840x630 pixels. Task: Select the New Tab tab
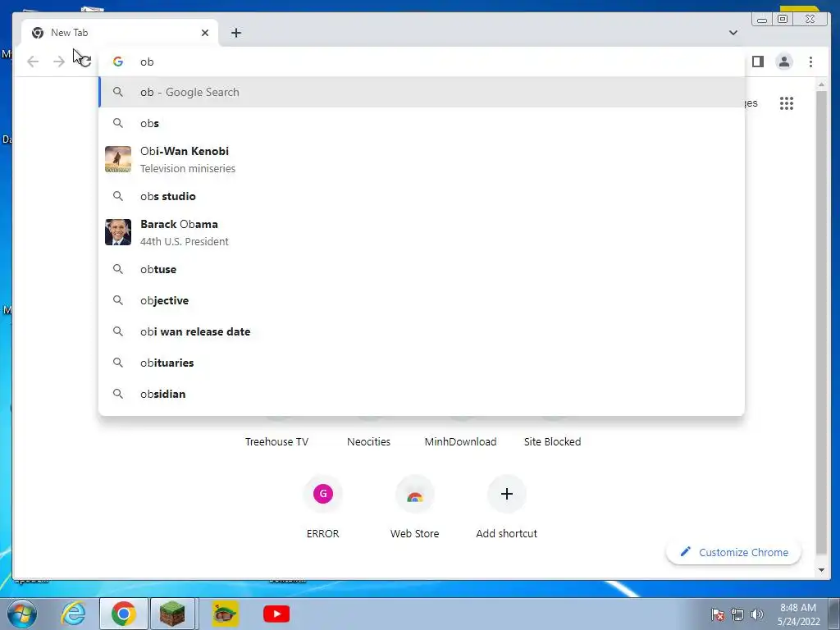(120, 33)
